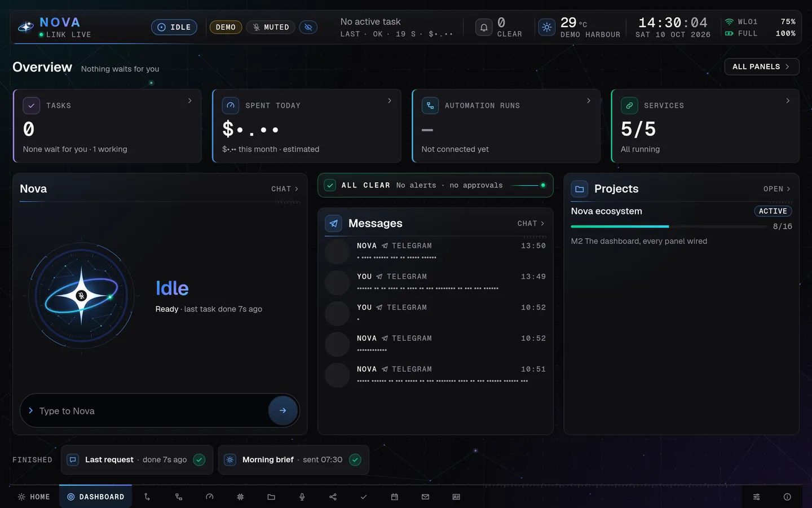Open the sliders settings icon in the bottom bar
The image size is (812, 508).
[x=757, y=497]
